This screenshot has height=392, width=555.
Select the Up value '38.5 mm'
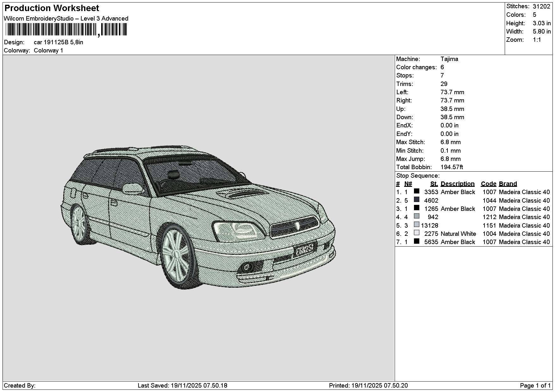(x=452, y=109)
